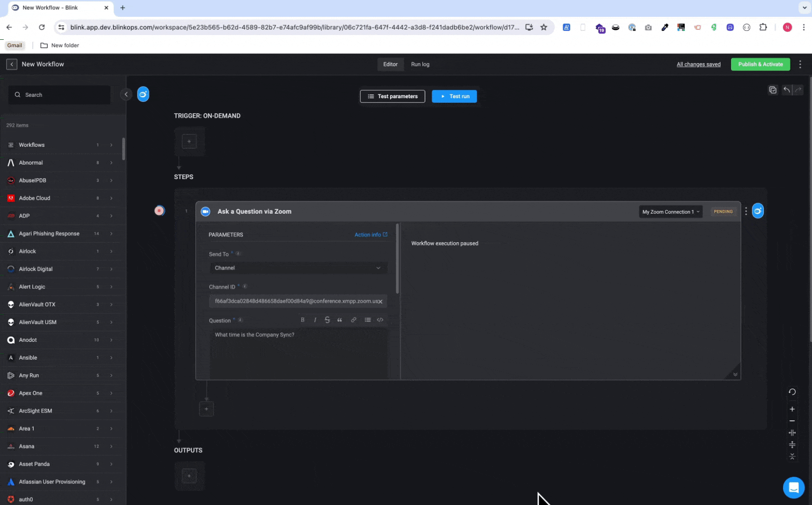The image size is (812, 505).
Task: Open the chat support bubble
Action: point(794,488)
